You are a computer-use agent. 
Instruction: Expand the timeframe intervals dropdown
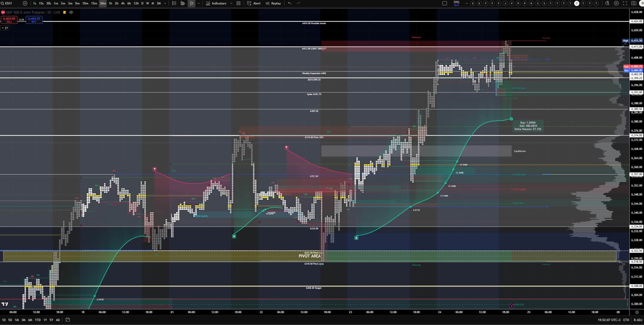pos(165,3)
